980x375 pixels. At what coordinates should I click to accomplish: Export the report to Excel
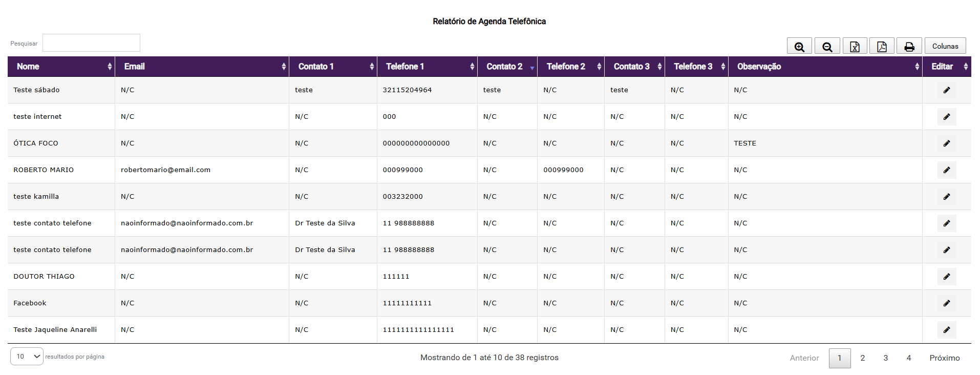(855, 46)
